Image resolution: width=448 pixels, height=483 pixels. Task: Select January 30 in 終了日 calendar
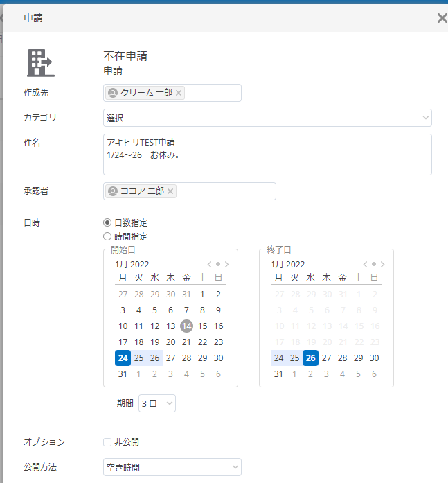point(374,358)
